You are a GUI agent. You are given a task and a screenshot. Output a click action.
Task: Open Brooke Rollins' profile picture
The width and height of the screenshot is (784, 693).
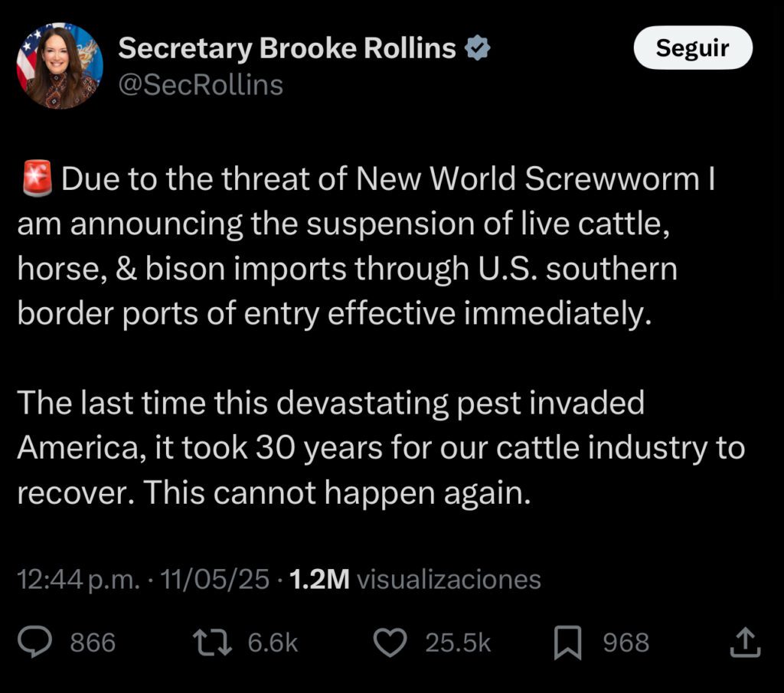tap(60, 66)
